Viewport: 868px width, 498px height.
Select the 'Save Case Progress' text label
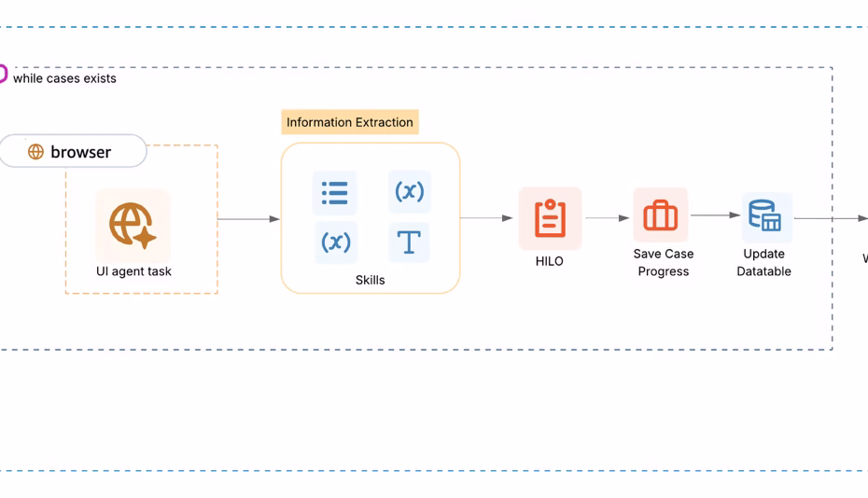pos(663,262)
